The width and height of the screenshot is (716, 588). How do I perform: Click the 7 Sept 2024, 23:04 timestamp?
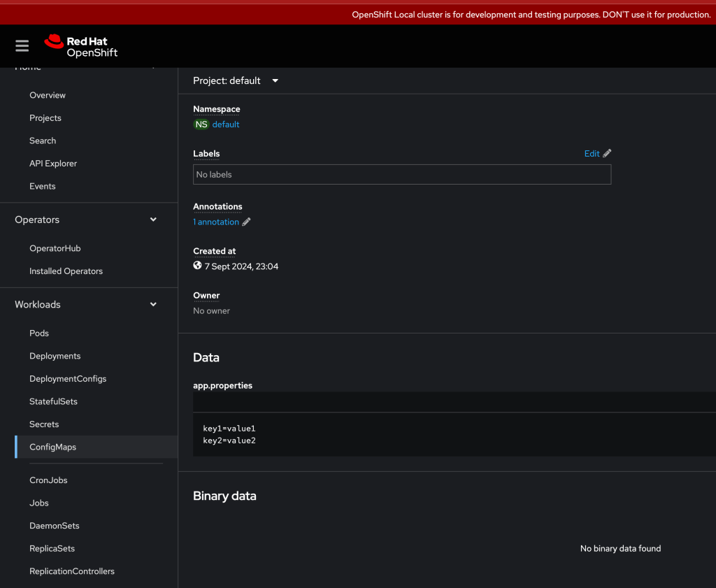[x=241, y=266]
